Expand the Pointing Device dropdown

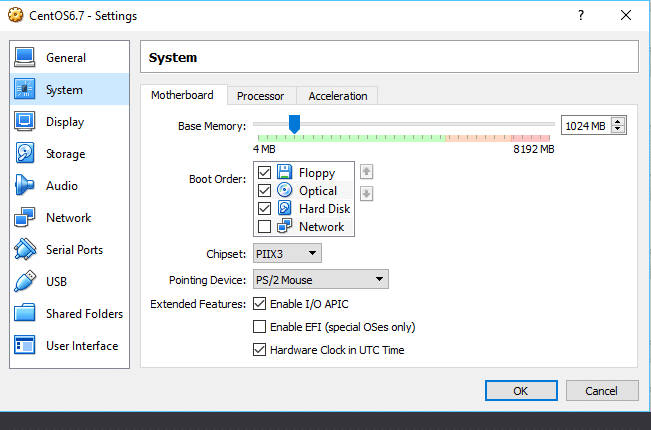[319, 280]
